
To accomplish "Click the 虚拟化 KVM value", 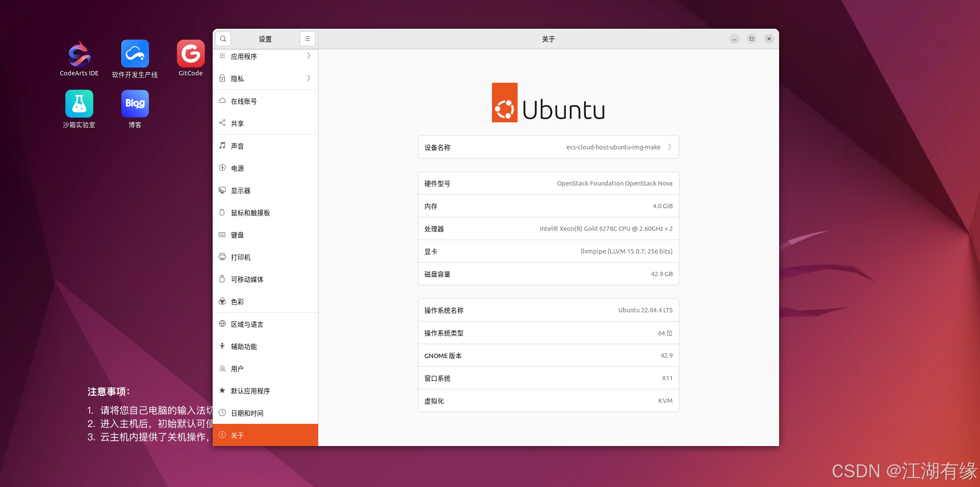I will coord(665,401).
